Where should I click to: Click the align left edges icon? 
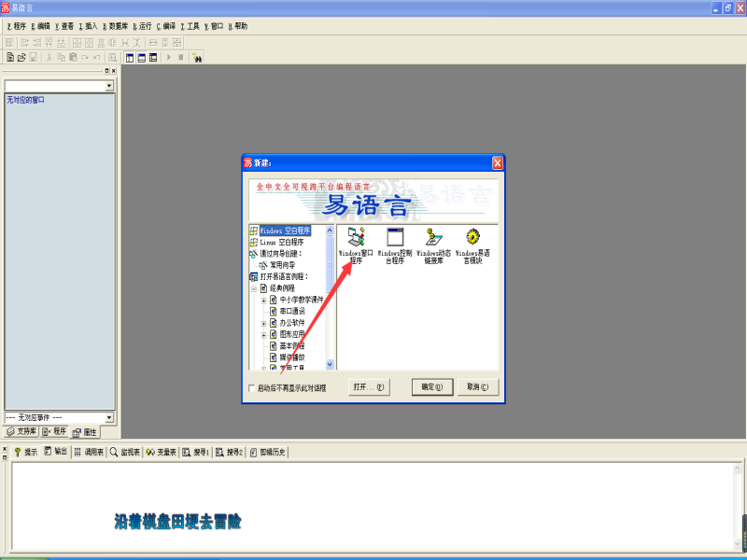[25, 43]
